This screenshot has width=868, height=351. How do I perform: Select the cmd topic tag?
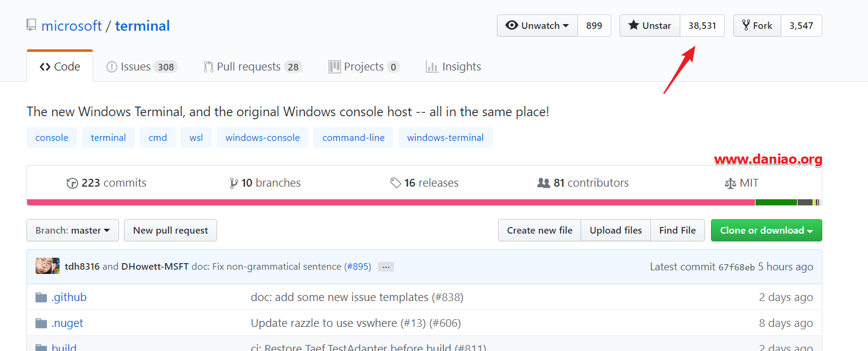(158, 137)
